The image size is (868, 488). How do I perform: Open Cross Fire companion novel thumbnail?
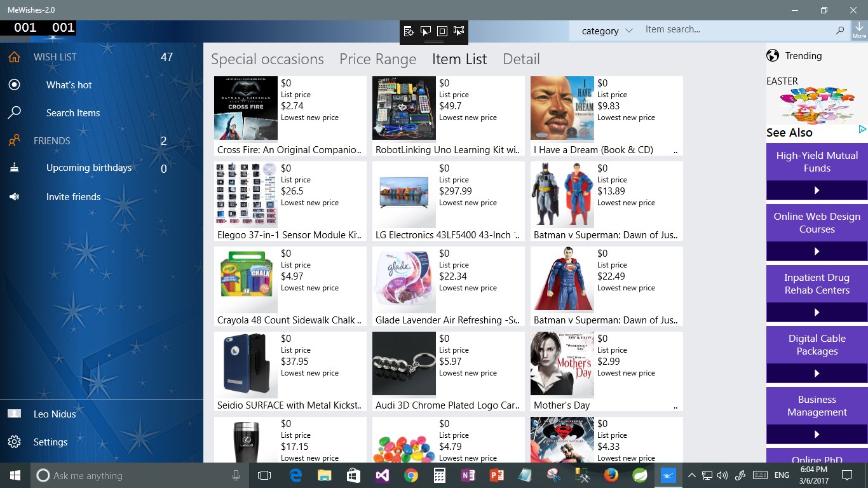click(246, 108)
